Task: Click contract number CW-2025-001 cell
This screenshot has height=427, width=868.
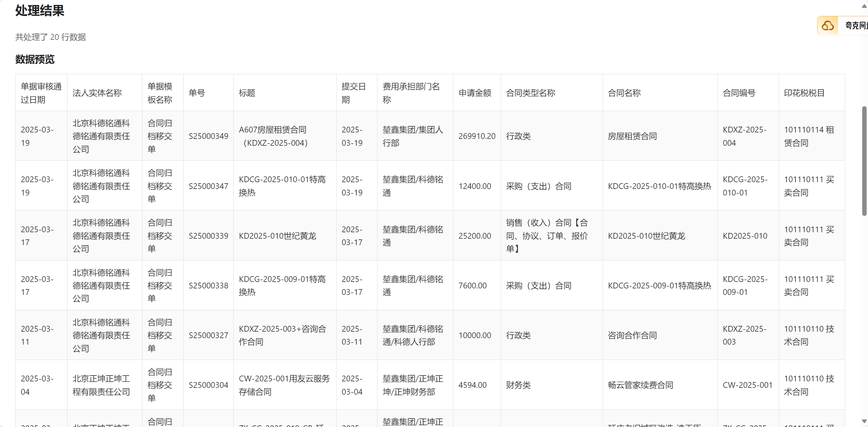Action: point(747,385)
